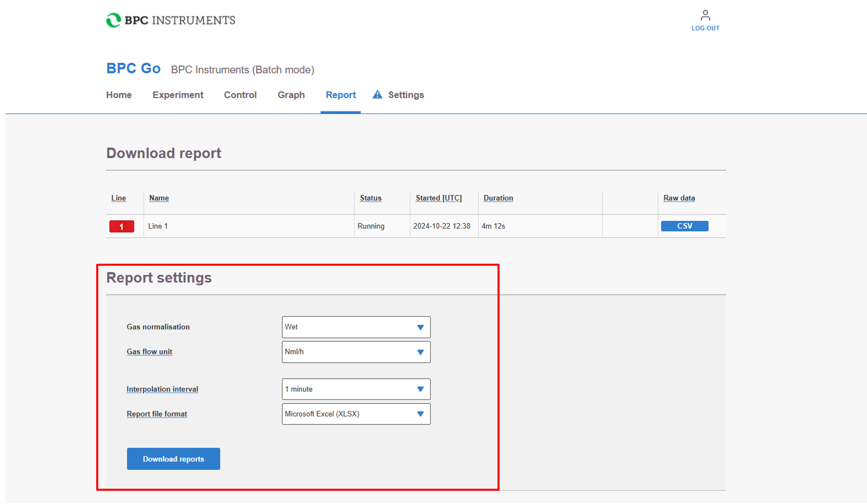This screenshot has height=504, width=867.
Task: Click the red line 1 badge
Action: click(121, 226)
